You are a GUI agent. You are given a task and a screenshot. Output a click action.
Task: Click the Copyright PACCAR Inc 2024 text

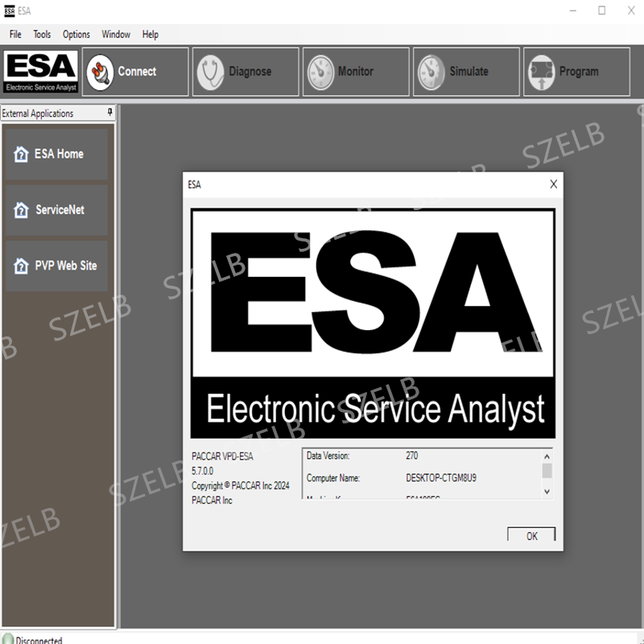pyautogui.click(x=240, y=486)
